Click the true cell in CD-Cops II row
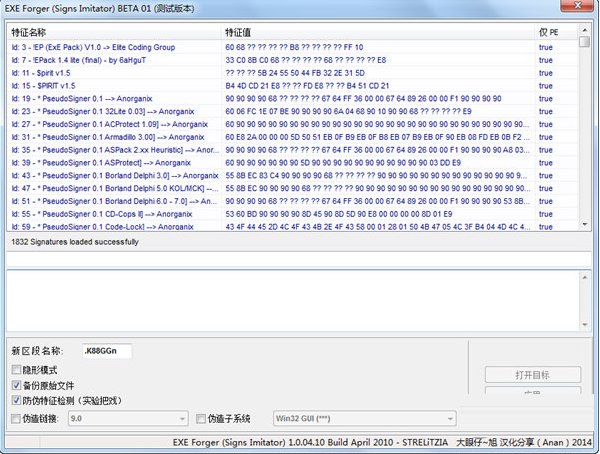The image size is (600, 454). (x=546, y=214)
